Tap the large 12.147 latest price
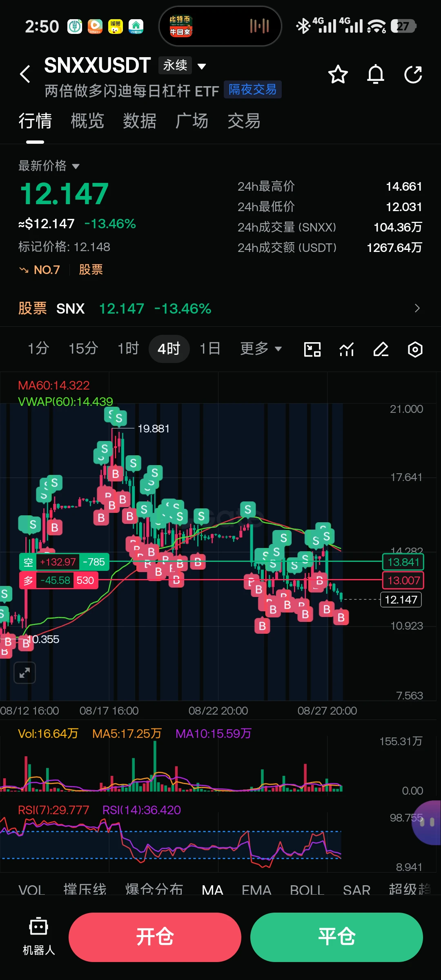 click(x=65, y=194)
